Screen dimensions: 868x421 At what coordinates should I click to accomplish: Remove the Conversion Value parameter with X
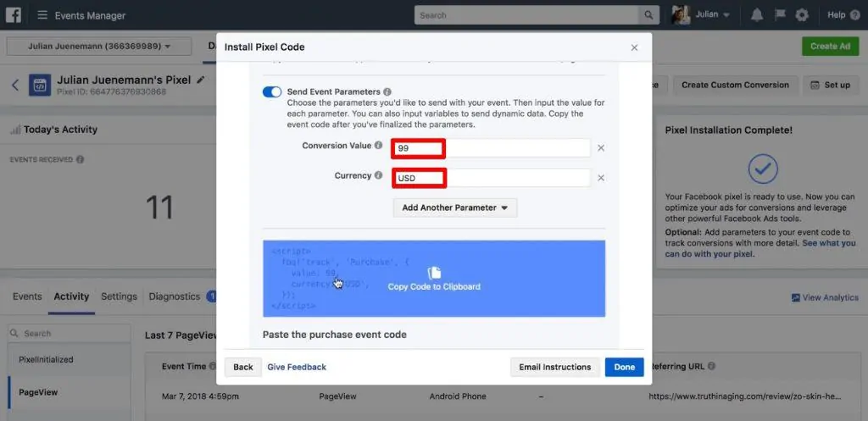click(601, 148)
